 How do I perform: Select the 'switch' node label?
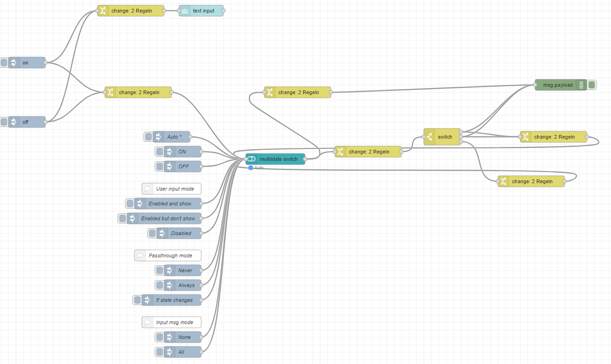click(445, 137)
